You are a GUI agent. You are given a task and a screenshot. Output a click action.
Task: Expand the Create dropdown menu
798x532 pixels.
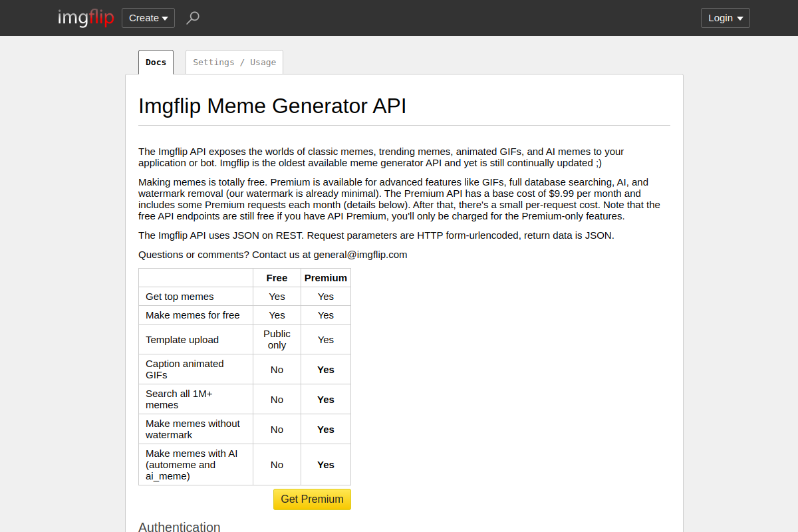(148, 18)
